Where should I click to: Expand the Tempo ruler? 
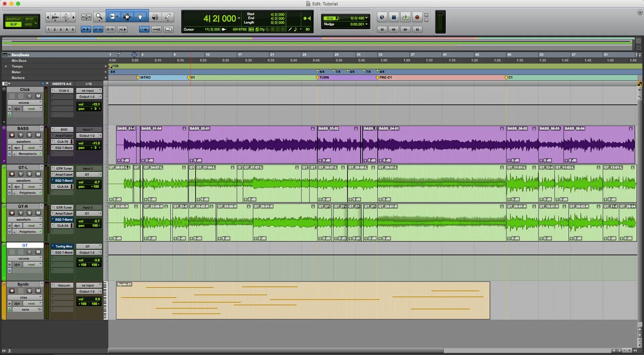pos(6,66)
